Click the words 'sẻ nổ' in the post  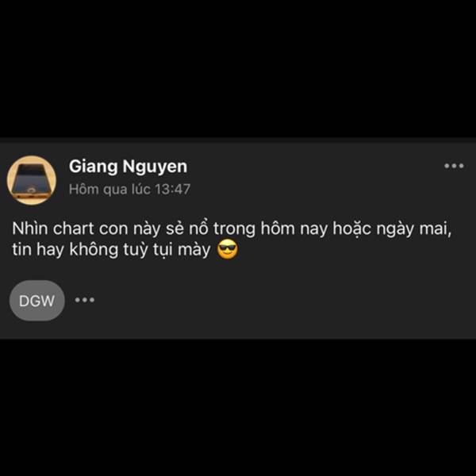click(186, 228)
